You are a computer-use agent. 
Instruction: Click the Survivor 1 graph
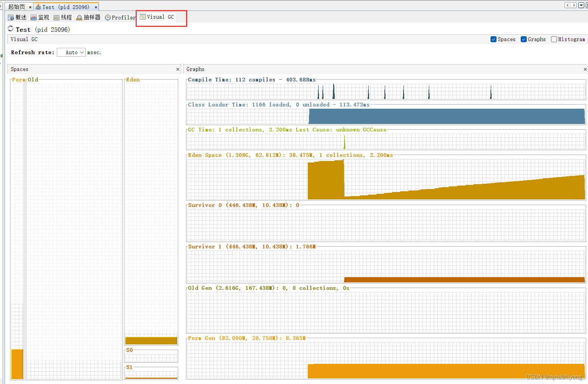click(x=386, y=266)
